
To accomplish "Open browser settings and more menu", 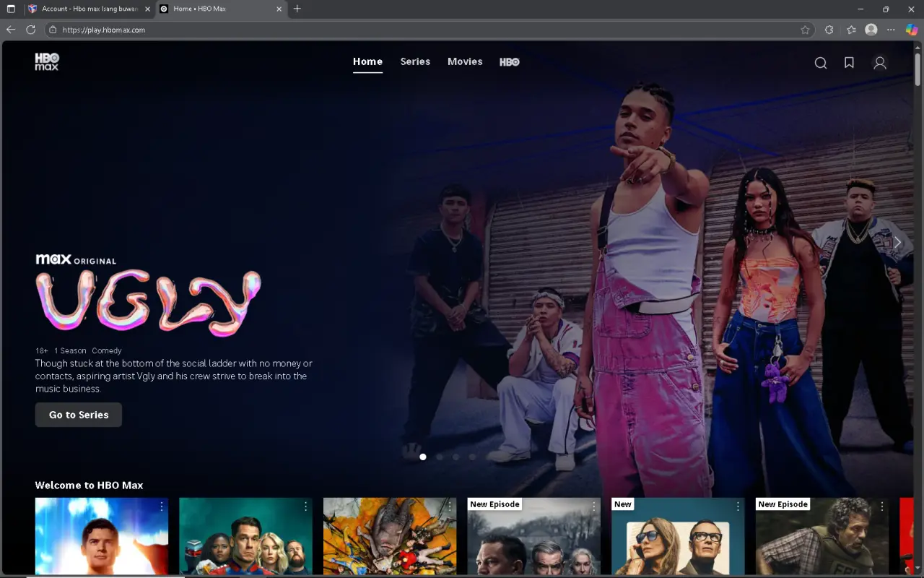I will [891, 30].
